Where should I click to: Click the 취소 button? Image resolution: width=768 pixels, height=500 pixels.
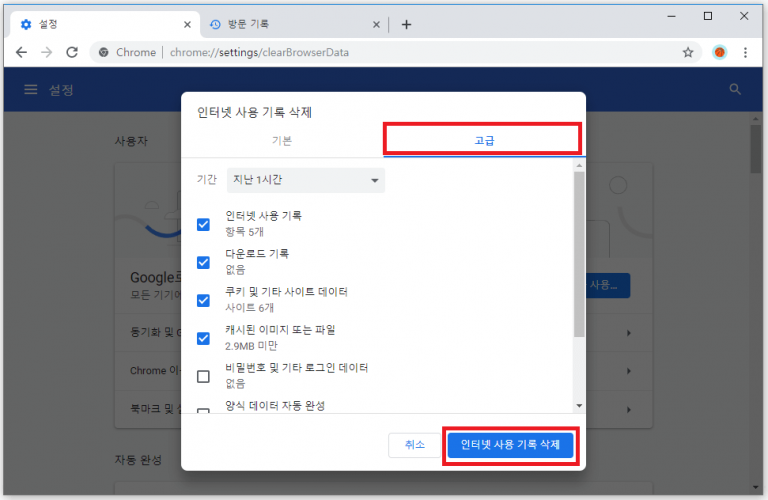tap(414, 445)
